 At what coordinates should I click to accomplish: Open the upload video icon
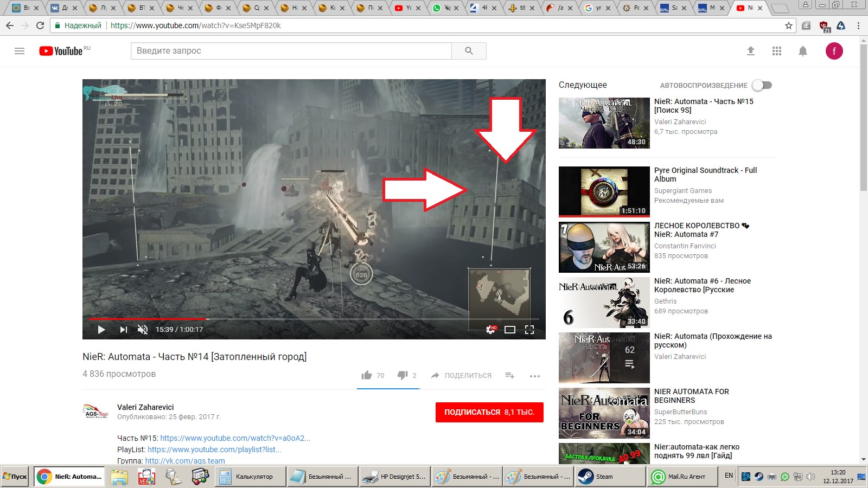[751, 51]
